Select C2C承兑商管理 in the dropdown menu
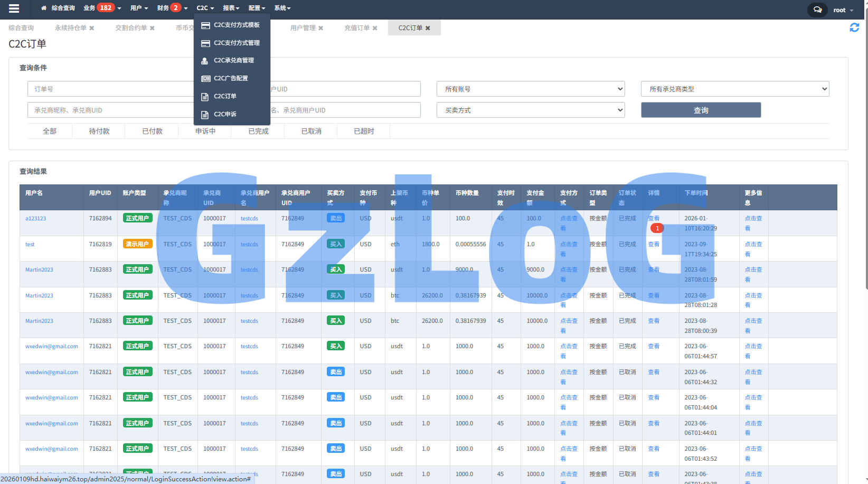The width and height of the screenshot is (868, 484). [233, 61]
